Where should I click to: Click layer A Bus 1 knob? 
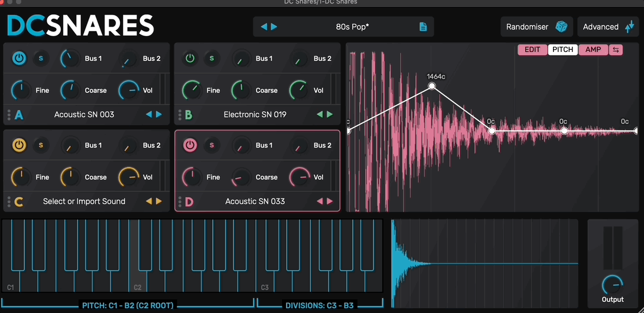[70, 58]
